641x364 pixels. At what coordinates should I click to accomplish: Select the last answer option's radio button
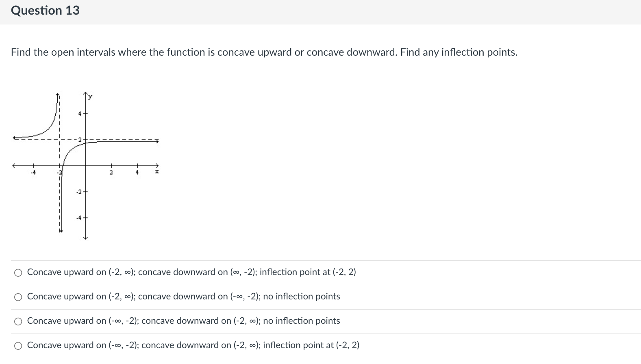18,346
